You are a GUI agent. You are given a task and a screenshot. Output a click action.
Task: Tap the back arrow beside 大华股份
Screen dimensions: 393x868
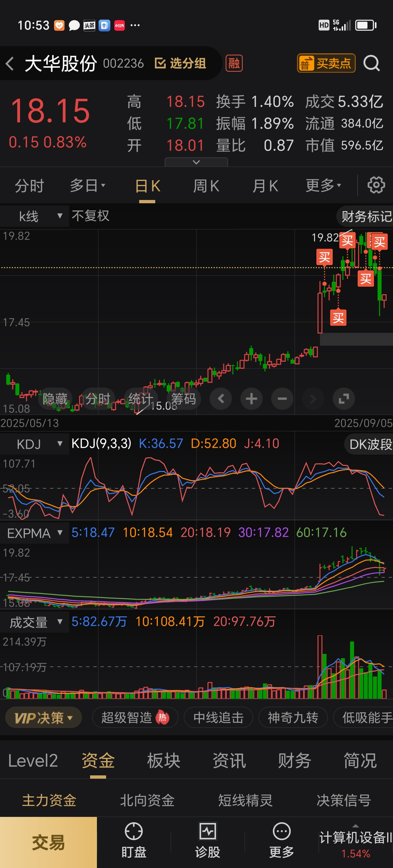click(x=10, y=63)
